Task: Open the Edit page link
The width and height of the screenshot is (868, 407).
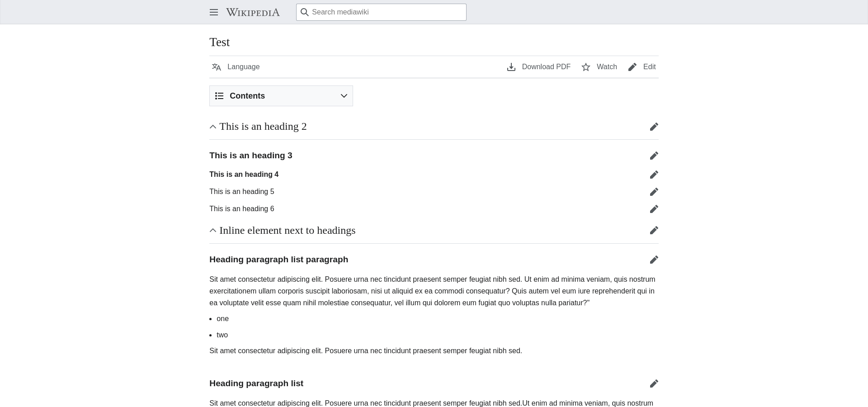Action: coord(642,67)
